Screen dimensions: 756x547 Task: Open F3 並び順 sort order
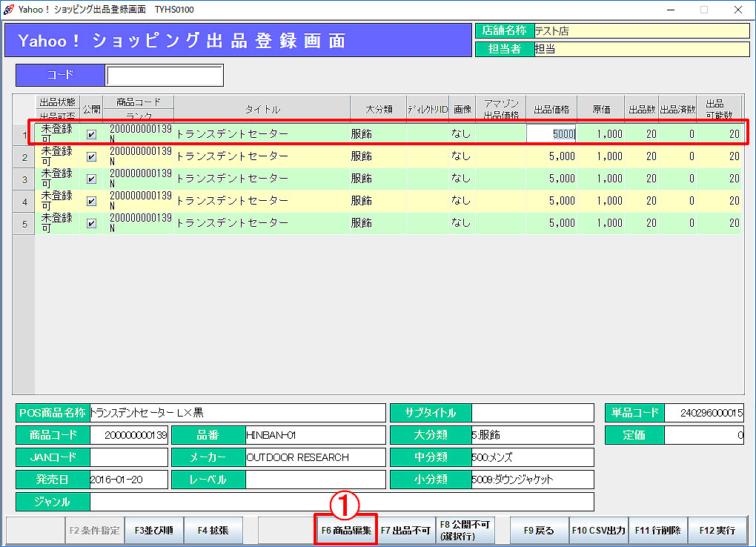154,531
